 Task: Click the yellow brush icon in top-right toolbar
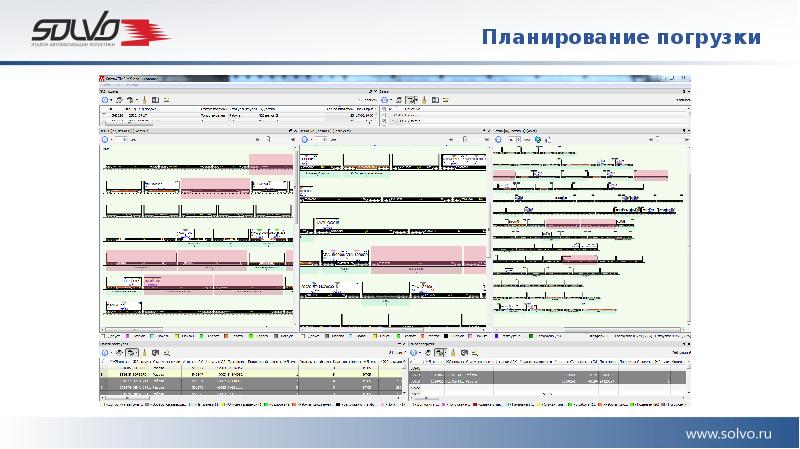click(424, 100)
